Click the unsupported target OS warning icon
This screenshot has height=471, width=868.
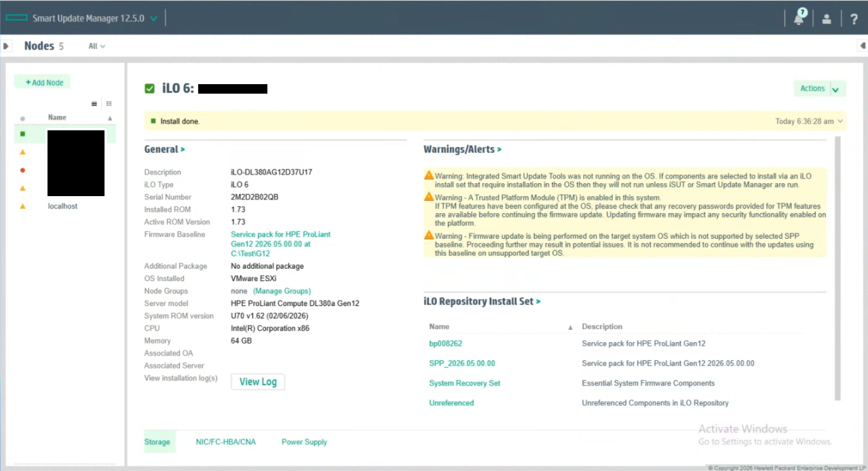tap(429, 235)
